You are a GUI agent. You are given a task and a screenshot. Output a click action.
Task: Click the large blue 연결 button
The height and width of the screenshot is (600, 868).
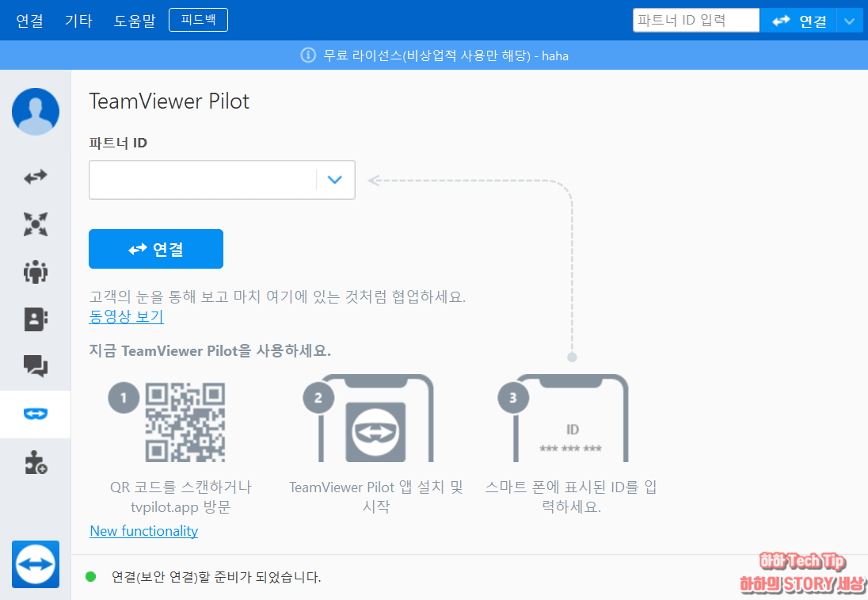[156, 249]
